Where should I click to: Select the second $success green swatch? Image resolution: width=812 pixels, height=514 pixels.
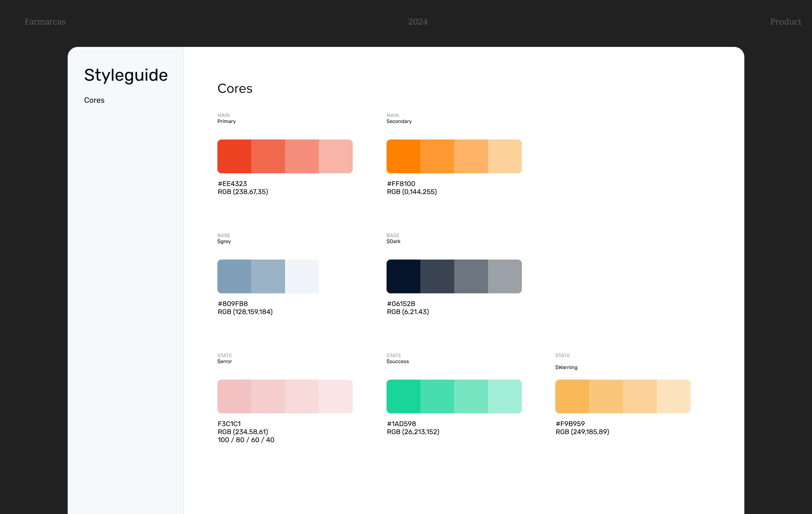click(x=437, y=396)
